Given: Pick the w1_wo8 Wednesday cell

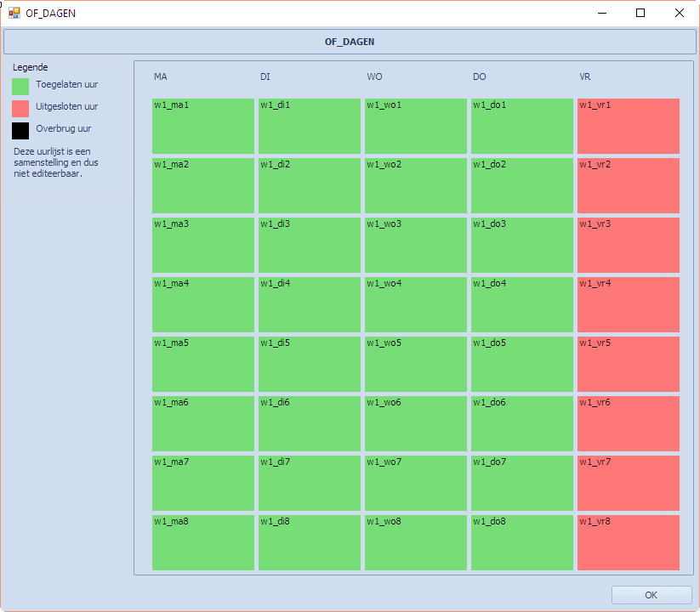Looking at the screenshot, I should point(416,542).
